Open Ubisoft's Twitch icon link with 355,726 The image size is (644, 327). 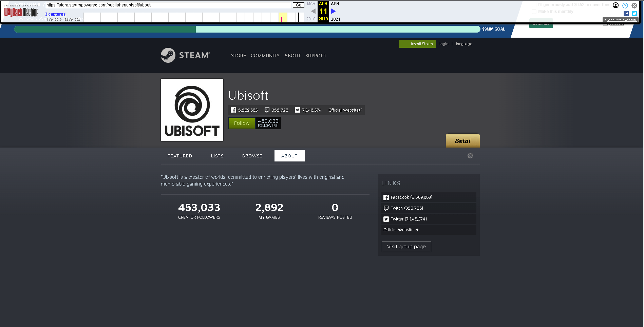click(267, 110)
